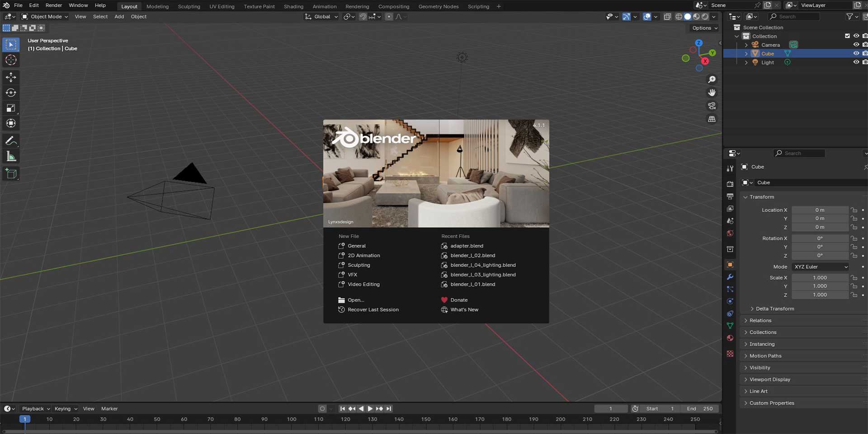The width and height of the screenshot is (868, 434).
Task: Lock the Location X field
Action: (x=854, y=210)
